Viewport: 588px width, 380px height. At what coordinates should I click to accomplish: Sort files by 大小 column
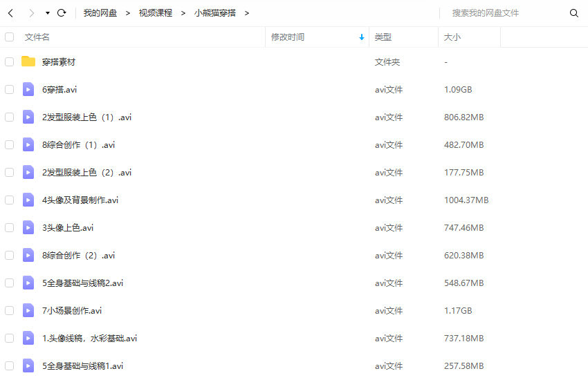click(x=452, y=37)
